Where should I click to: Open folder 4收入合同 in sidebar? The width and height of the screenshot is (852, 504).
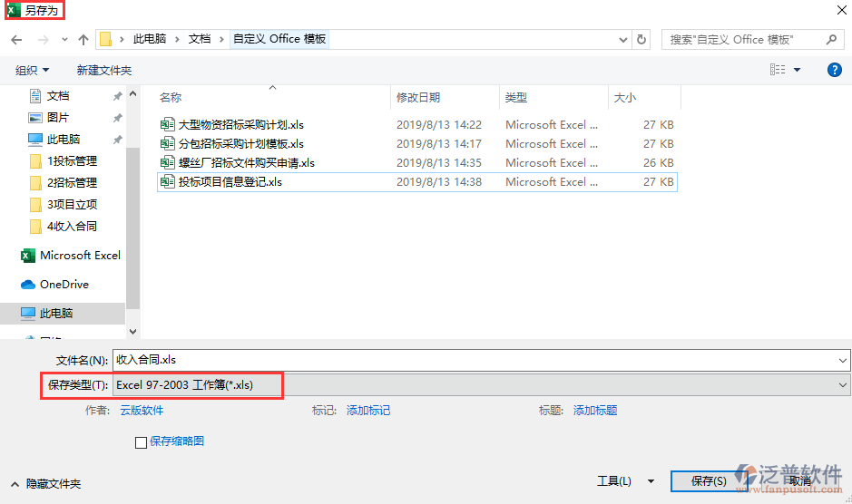point(72,227)
